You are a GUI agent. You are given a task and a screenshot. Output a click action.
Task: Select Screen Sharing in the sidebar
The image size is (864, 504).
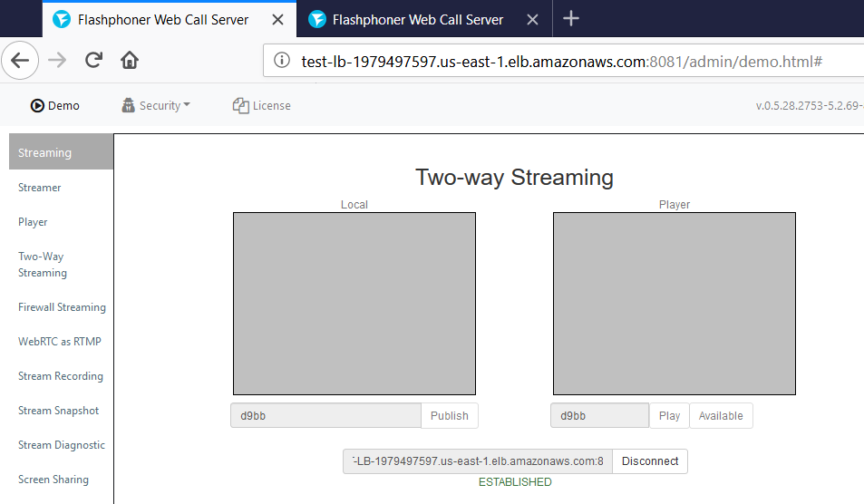(x=53, y=480)
